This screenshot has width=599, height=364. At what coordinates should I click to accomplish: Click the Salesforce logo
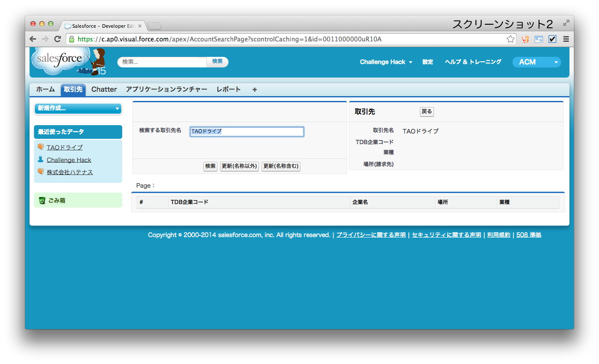[x=68, y=61]
